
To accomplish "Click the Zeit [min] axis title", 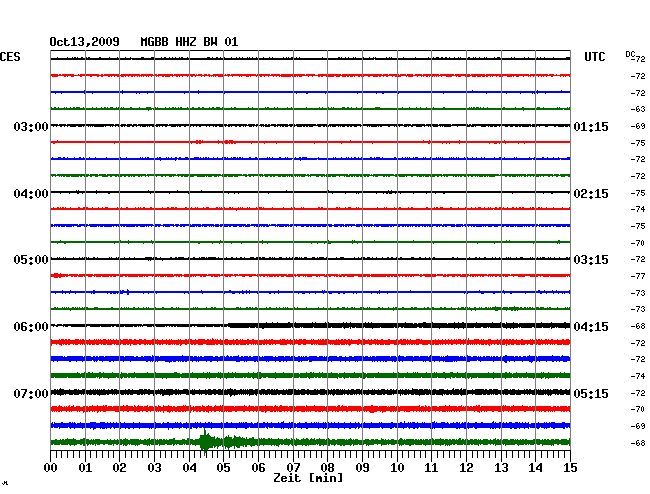I will pos(308,478).
